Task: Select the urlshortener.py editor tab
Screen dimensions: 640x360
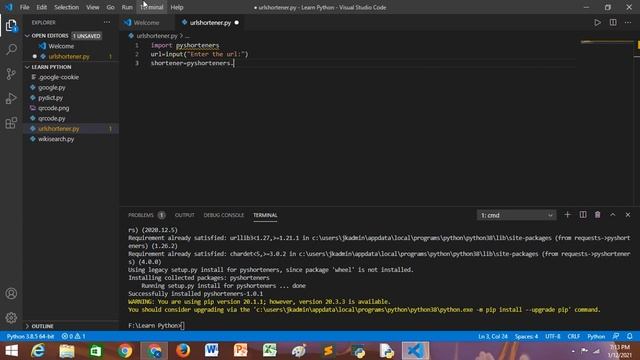Action: click(210, 22)
